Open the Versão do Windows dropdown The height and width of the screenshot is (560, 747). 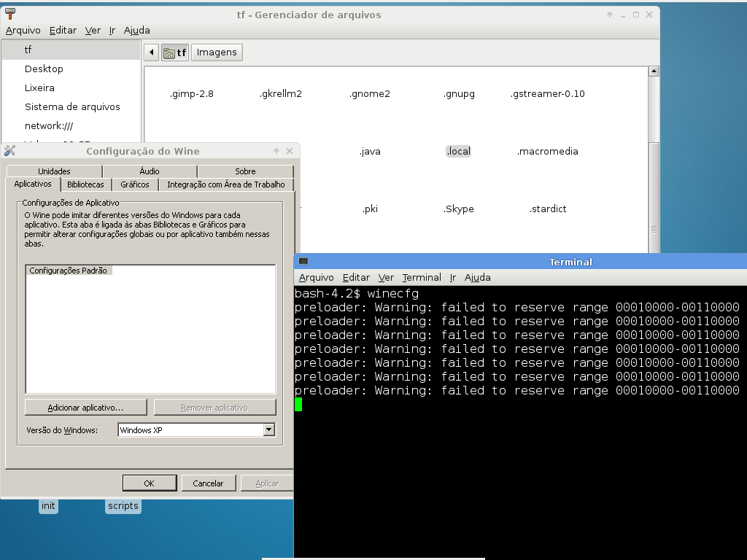(268, 430)
